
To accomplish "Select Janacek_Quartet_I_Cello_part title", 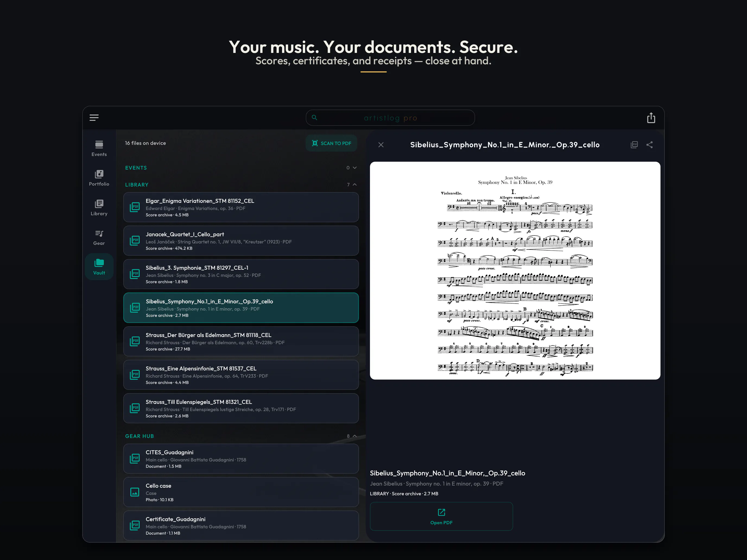I will [x=185, y=234].
